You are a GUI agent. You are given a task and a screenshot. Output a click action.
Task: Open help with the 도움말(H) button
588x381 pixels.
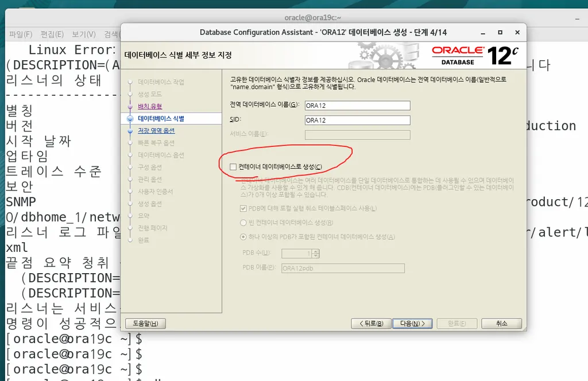[145, 323]
